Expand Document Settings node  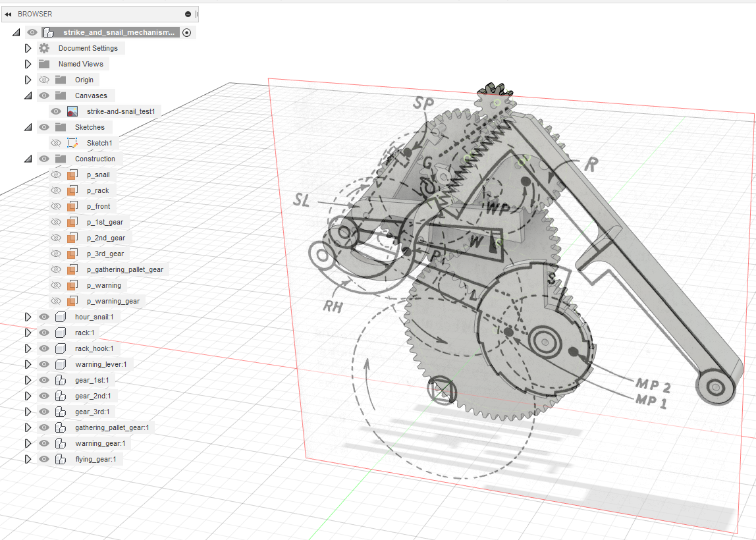(x=28, y=48)
